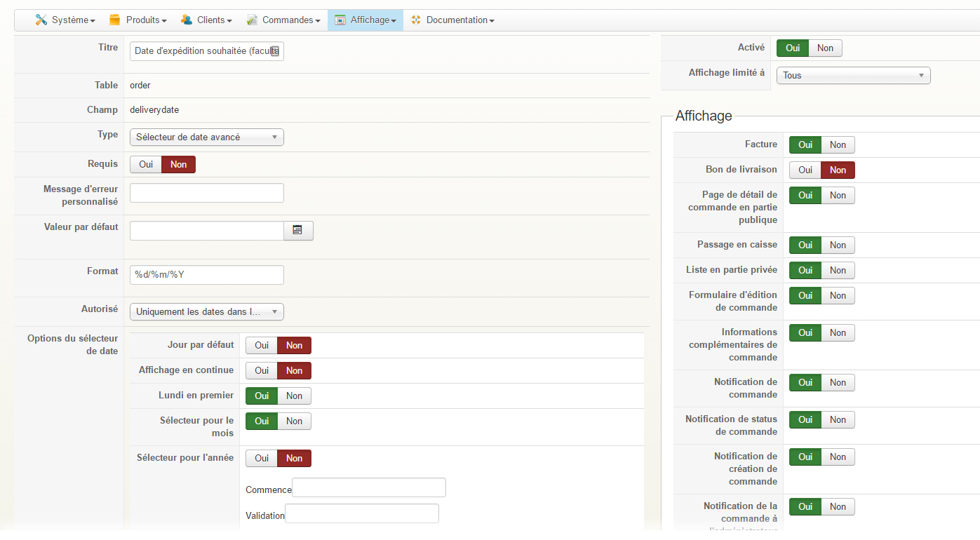Image resolution: width=980 pixels, height=540 pixels.
Task: Click the Clients people icon
Action: 187,20
